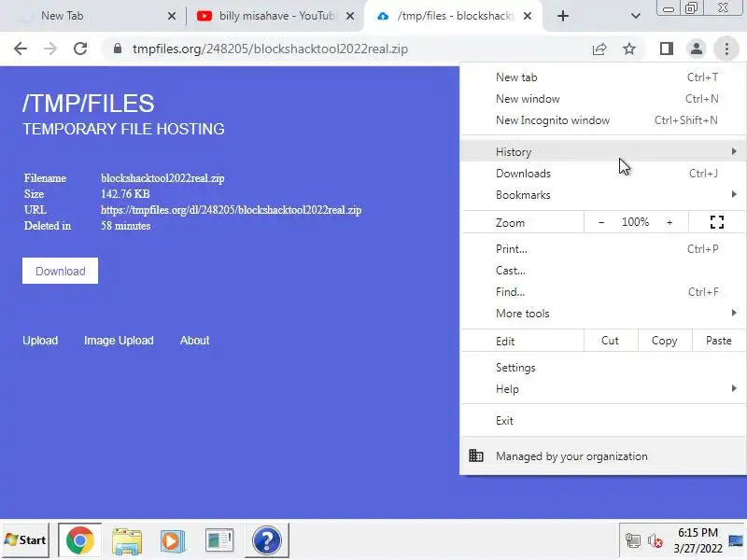Open the About link
747x560 pixels.
[x=194, y=341]
